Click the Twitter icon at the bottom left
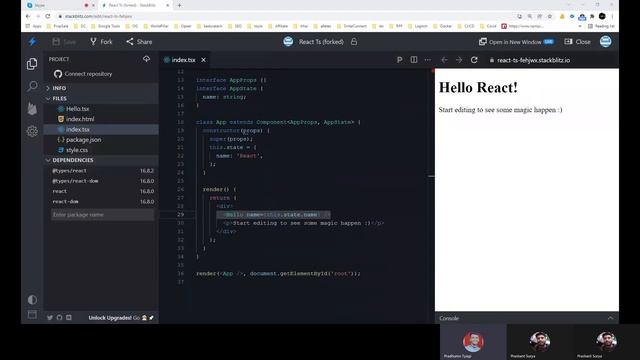 (x=50, y=318)
